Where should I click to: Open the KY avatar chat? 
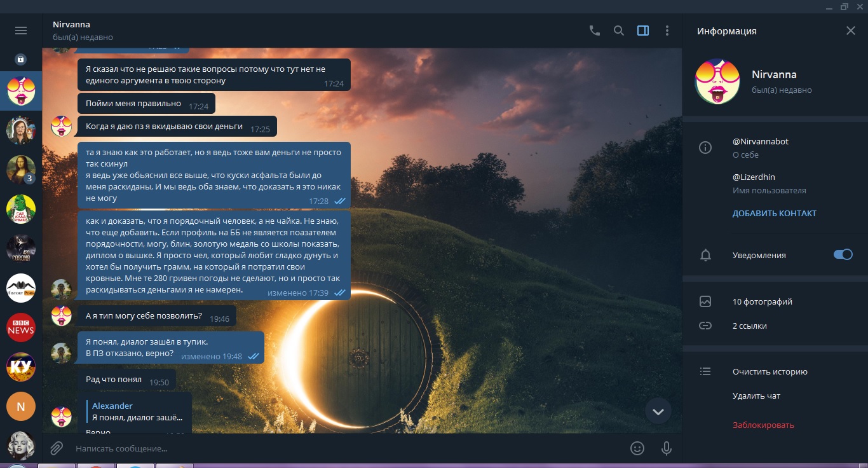click(x=21, y=367)
